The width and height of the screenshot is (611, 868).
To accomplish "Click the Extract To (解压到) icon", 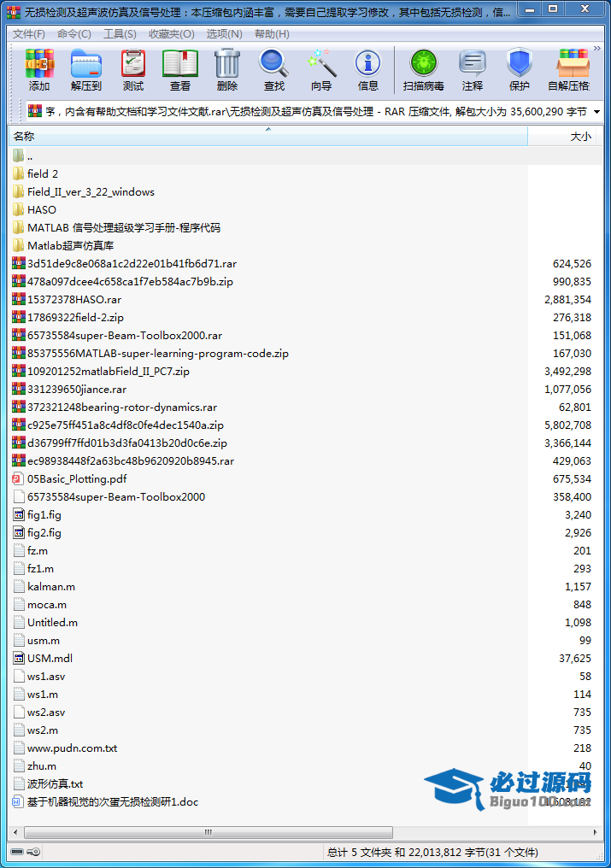I will [x=85, y=70].
